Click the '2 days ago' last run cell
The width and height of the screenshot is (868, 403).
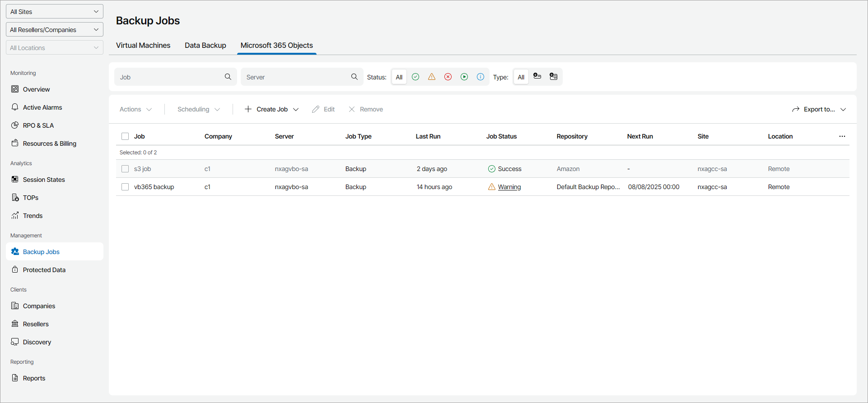point(432,169)
